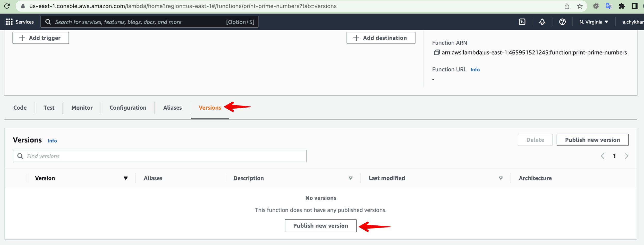Switch to the Monitor tab
644x245 pixels.
(82, 108)
